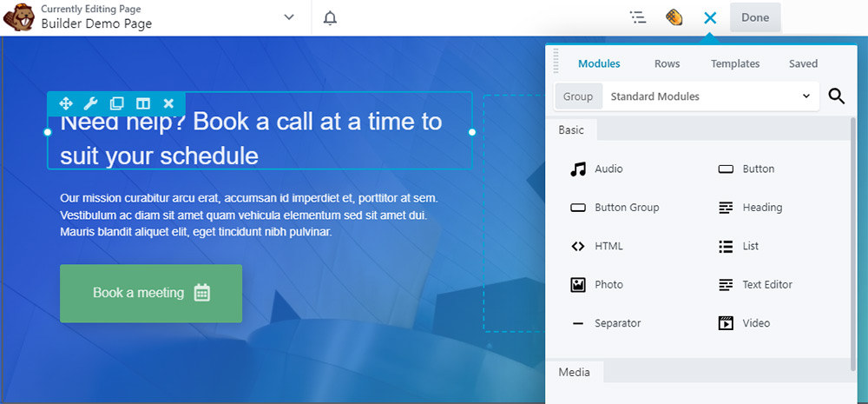Click the 'Audio' module label
Screen dimensions: 868x404
(609, 169)
